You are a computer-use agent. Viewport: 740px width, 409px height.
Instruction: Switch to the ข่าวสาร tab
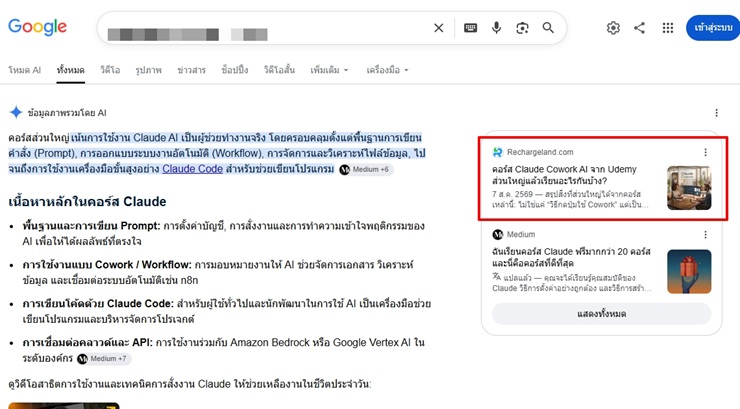tap(191, 70)
